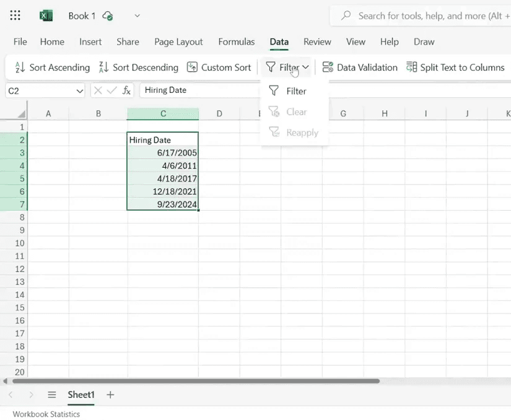
Task: Select column G header
Action: click(343, 114)
